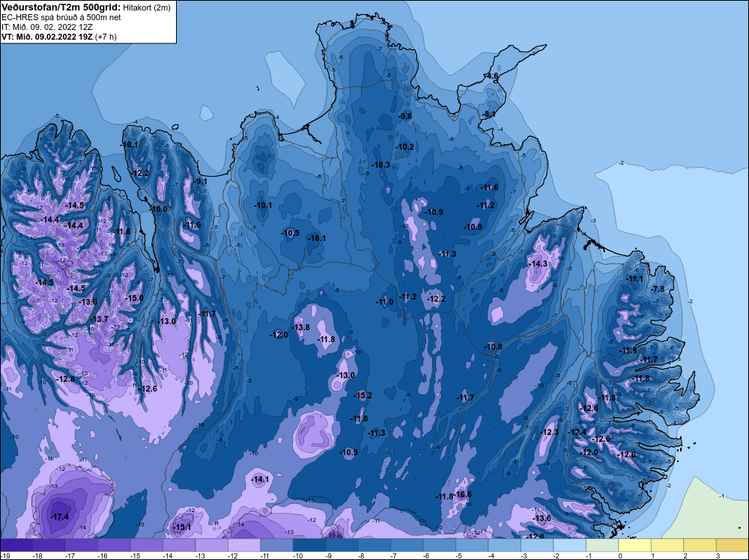This screenshot has width=749, height=560.
Task: Click the legend swatch between -19 and -18
Action: click(16, 545)
